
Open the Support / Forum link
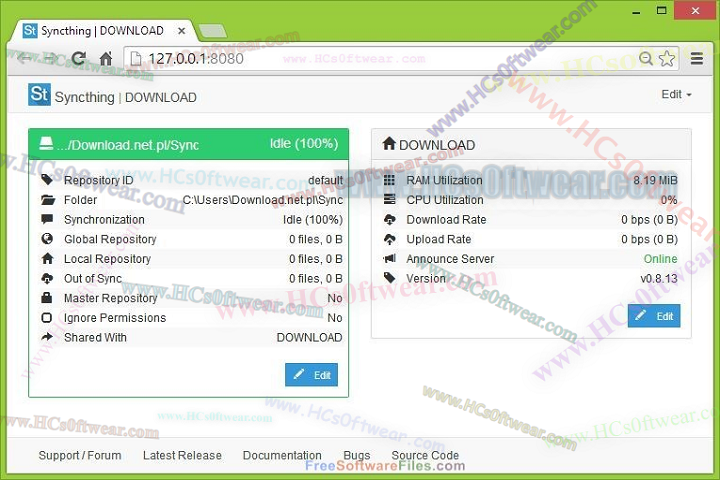click(80, 455)
